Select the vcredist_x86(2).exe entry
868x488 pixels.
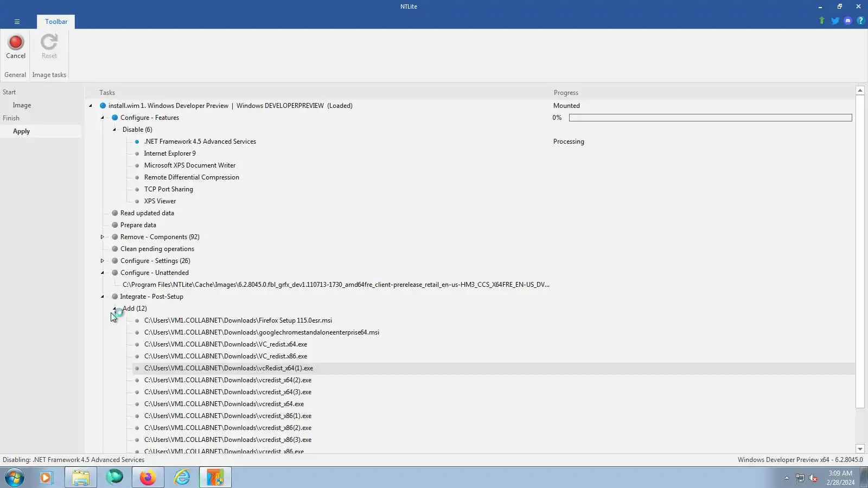(x=228, y=428)
